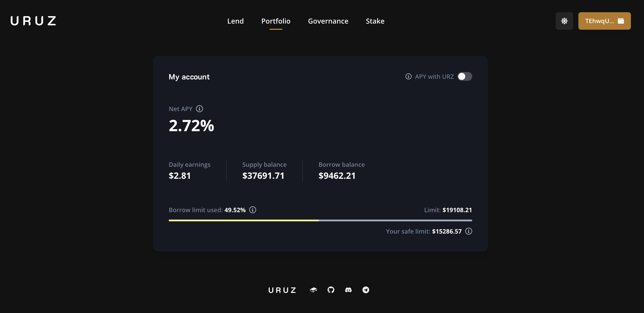Click the URUZ logo in header
The height and width of the screenshot is (313, 644).
click(x=33, y=21)
